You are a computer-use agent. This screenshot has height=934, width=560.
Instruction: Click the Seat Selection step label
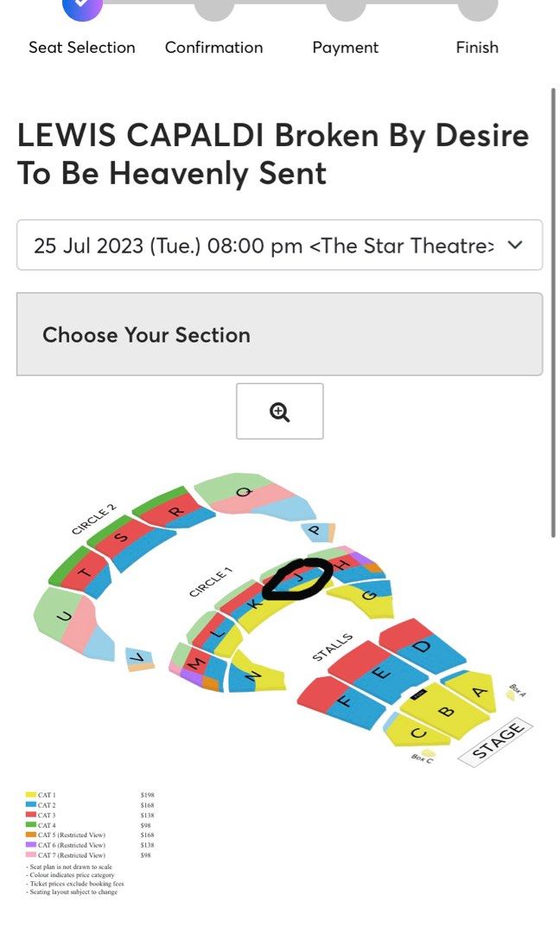click(x=80, y=48)
